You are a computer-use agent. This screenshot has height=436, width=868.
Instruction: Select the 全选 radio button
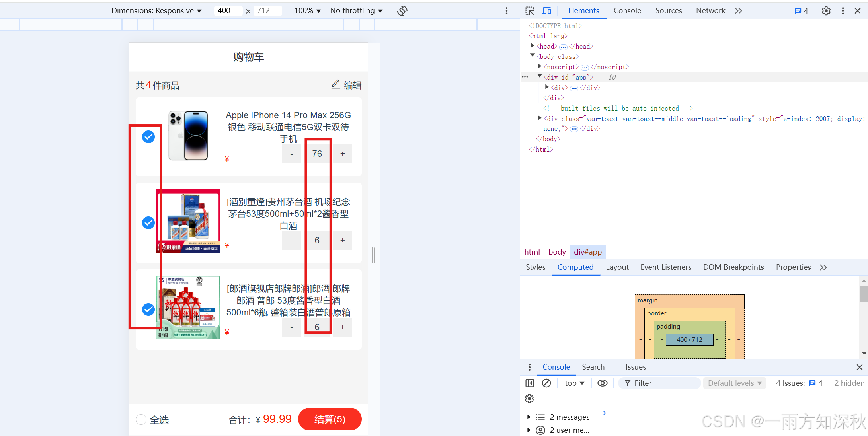[x=141, y=420]
